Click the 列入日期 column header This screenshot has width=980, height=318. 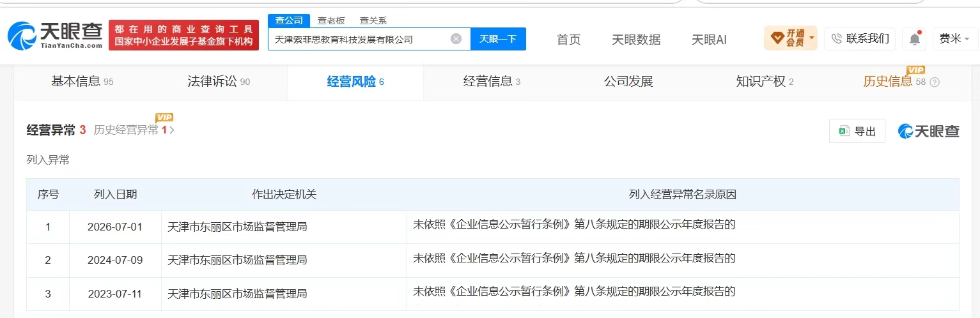115,195
